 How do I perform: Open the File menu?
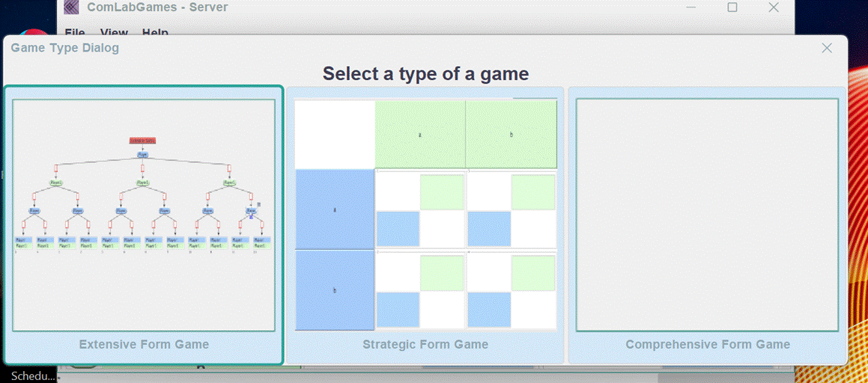(x=75, y=33)
